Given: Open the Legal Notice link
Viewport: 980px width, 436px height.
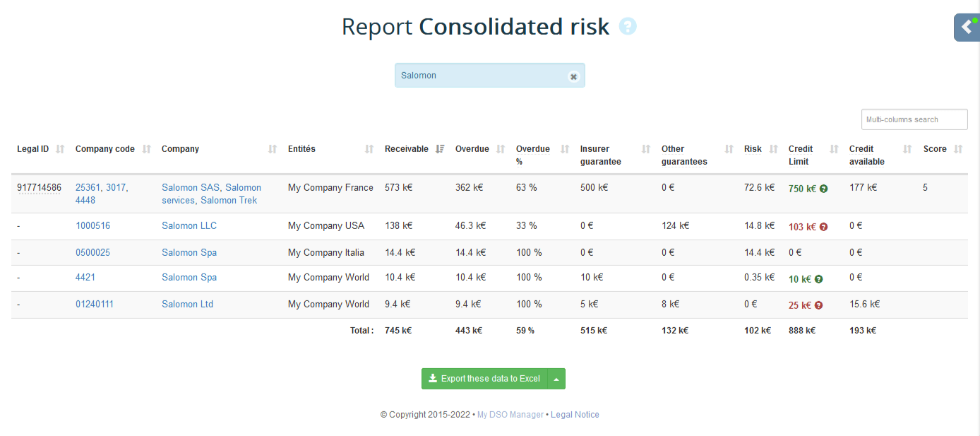Looking at the screenshot, I should coord(575,415).
